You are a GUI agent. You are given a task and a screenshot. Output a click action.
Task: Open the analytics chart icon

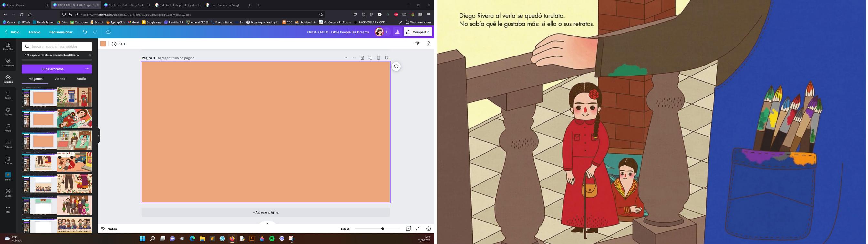[397, 32]
